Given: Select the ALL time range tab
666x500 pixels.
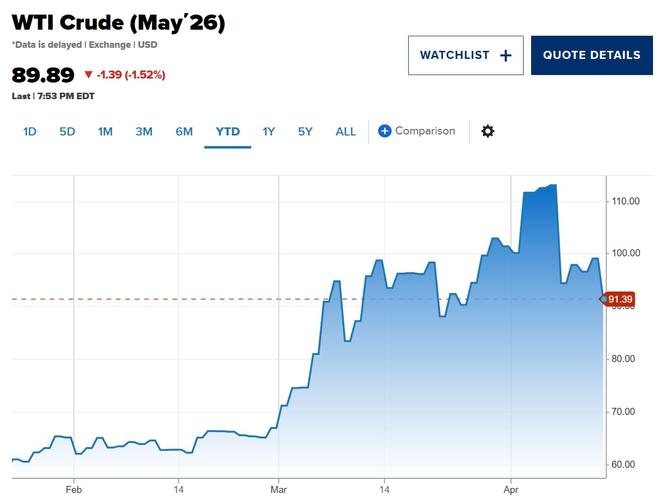Looking at the screenshot, I should 346,132.
